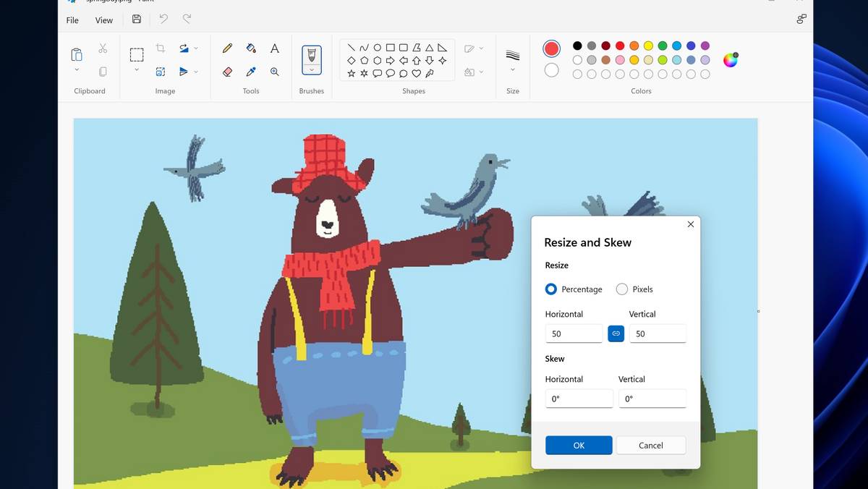Choose the Color picker tool
Image resolution: width=868 pixels, height=489 pixels.
coord(251,72)
